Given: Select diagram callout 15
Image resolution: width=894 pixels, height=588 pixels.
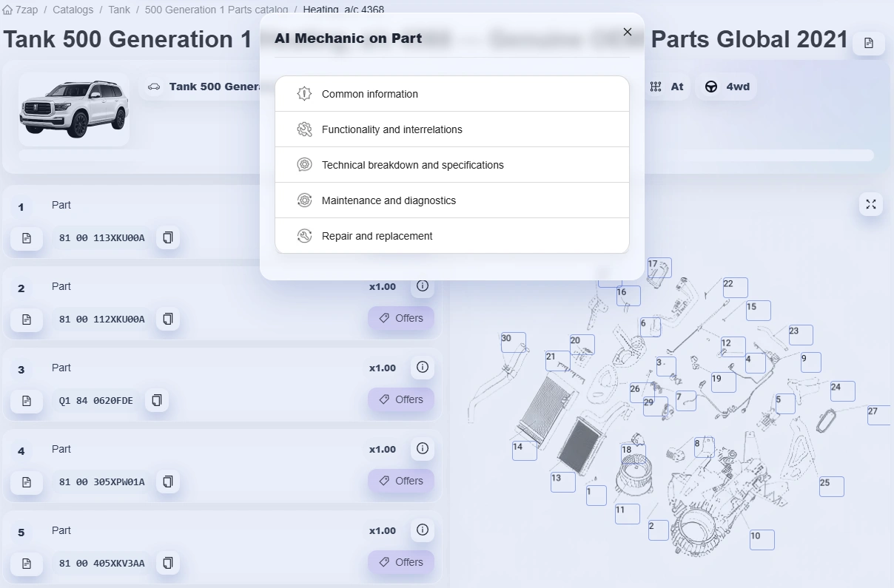Looking at the screenshot, I should (x=759, y=311).
